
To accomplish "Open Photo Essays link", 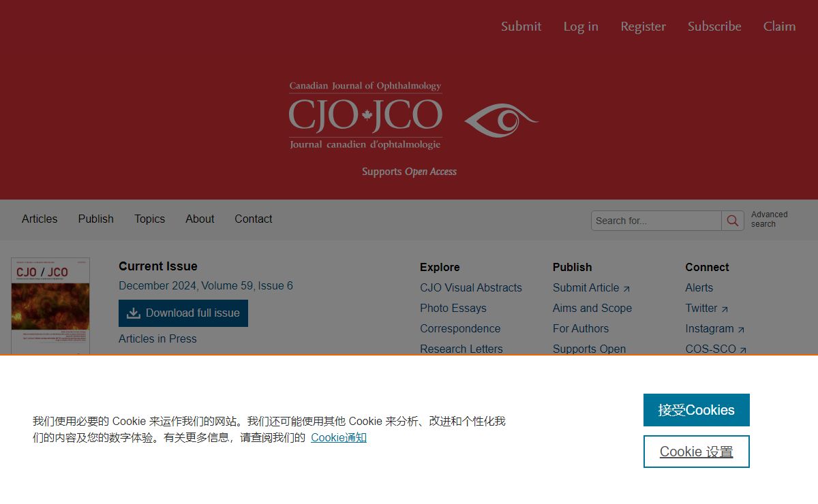I will click(x=453, y=309).
